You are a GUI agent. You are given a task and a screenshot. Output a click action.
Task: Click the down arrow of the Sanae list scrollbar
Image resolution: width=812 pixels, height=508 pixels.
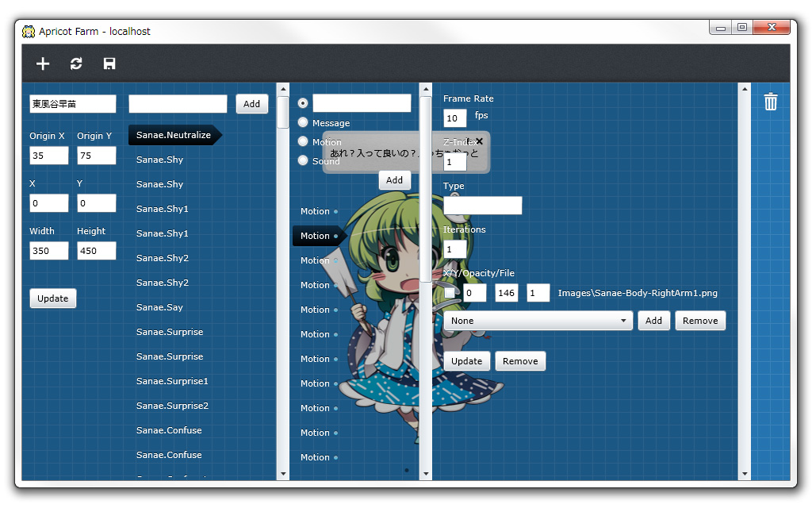(283, 473)
